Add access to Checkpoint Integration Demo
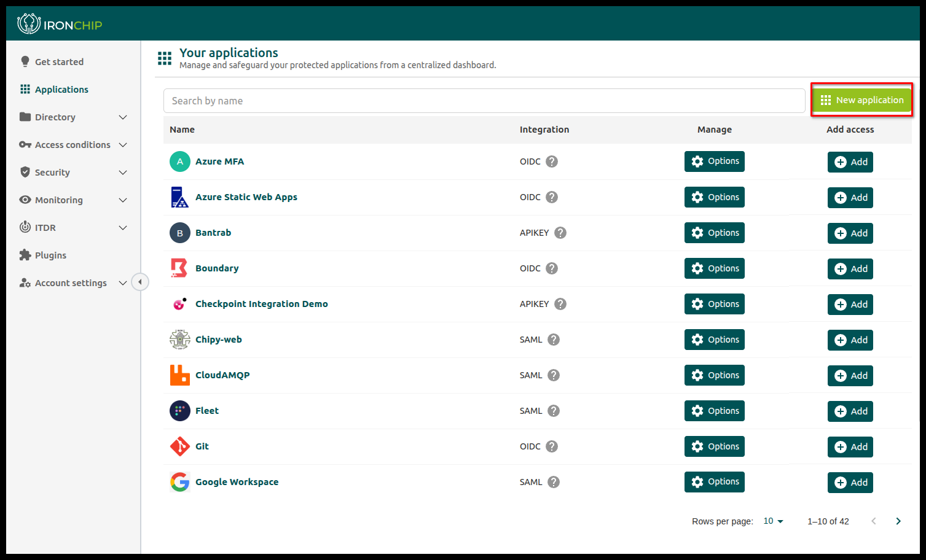 [850, 305]
